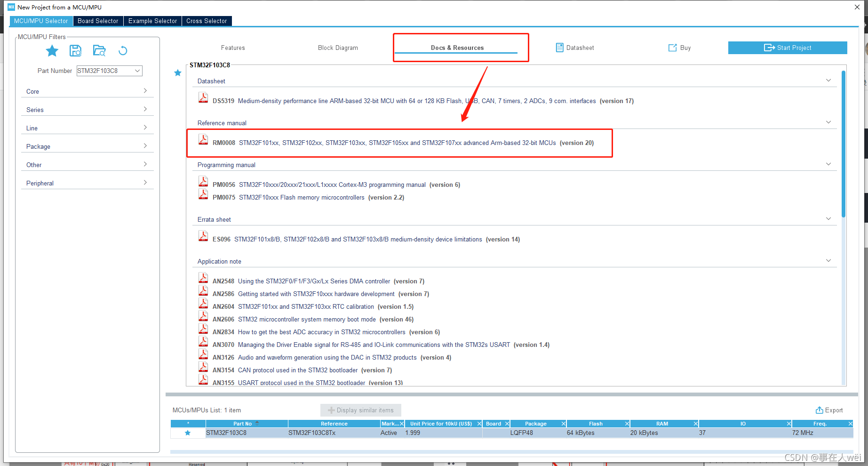Open AN2606 boot mode PDF icon
Image resolution: width=868 pixels, height=466 pixels.
(x=203, y=316)
